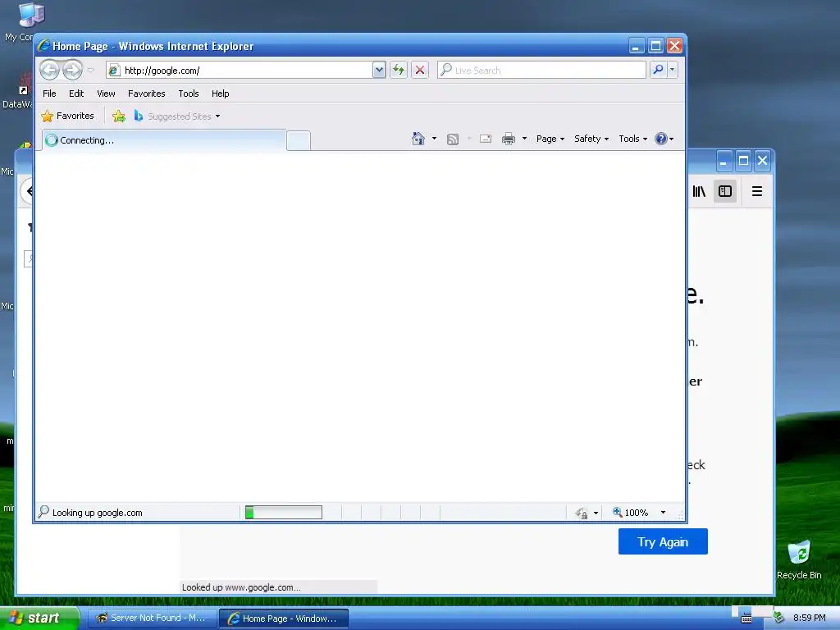
Task: Click the address bar with http://google.com/
Action: [240, 71]
